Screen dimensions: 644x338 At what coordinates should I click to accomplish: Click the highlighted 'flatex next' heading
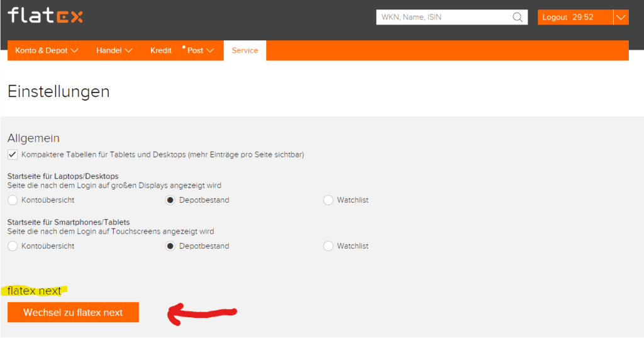tap(34, 291)
